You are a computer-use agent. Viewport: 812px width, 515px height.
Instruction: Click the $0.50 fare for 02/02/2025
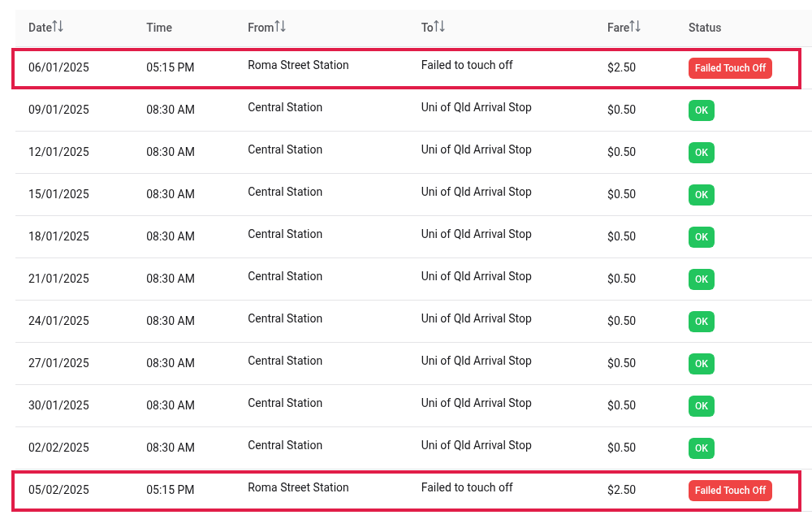click(x=621, y=448)
